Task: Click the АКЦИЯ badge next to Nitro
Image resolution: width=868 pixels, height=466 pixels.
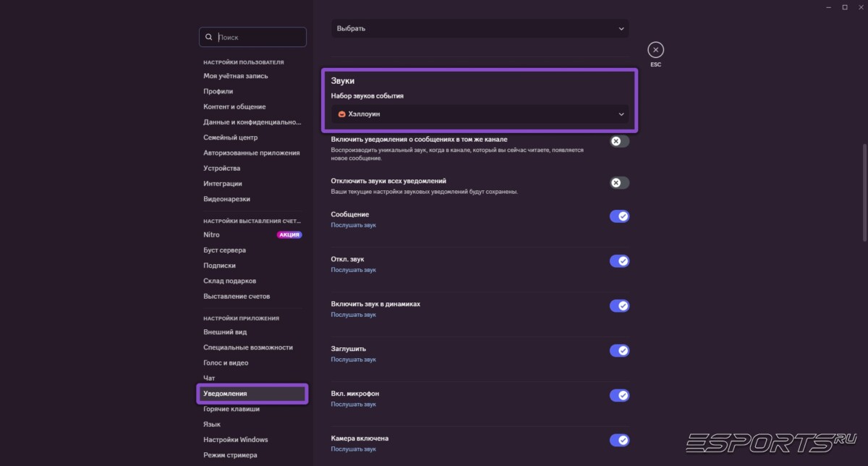Action: coord(289,234)
